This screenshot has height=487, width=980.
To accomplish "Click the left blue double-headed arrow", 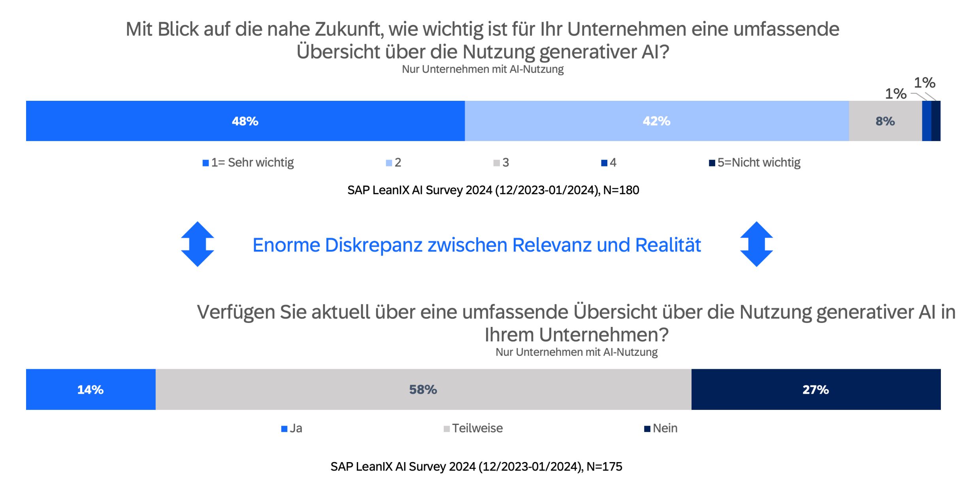I will click(x=197, y=244).
